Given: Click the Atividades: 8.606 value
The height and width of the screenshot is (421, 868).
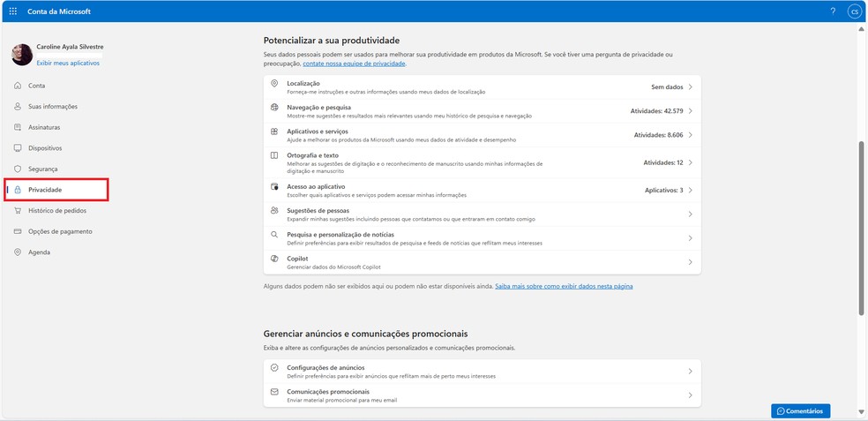Looking at the screenshot, I should [658, 135].
